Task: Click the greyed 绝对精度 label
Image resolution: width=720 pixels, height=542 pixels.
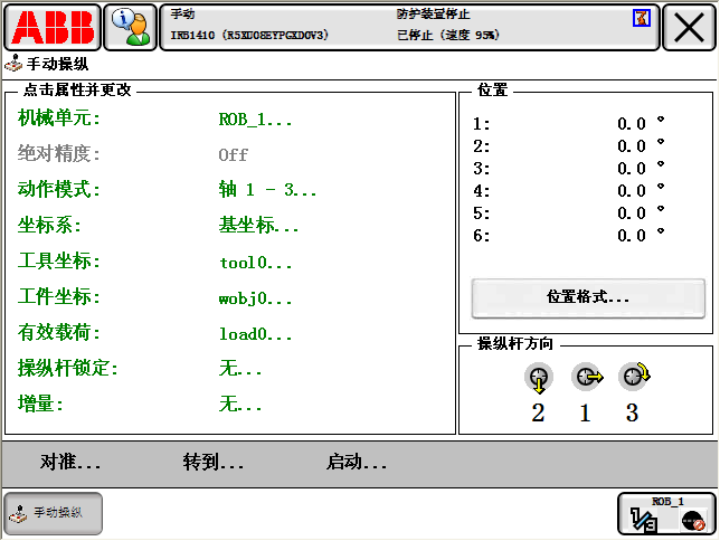Action: pyautogui.click(x=59, y=153)
